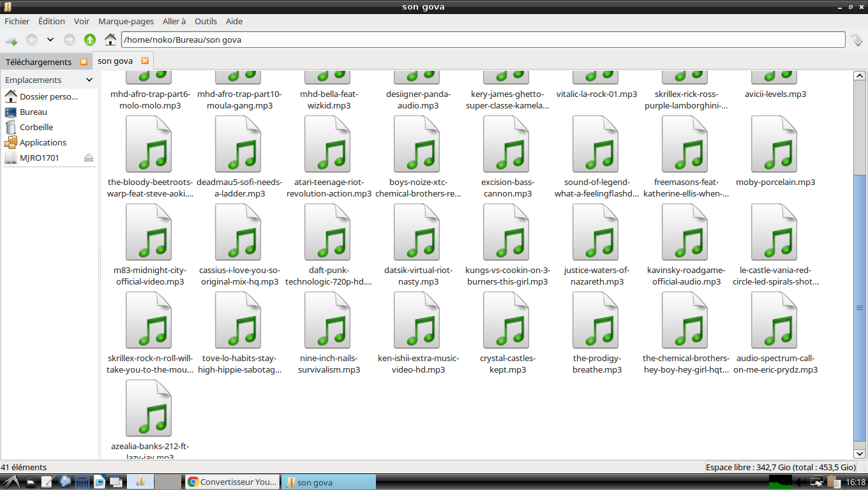Click the path bar showing /home/noko/Bureau/son gova

pyautogui.click(x=483, y=40)
